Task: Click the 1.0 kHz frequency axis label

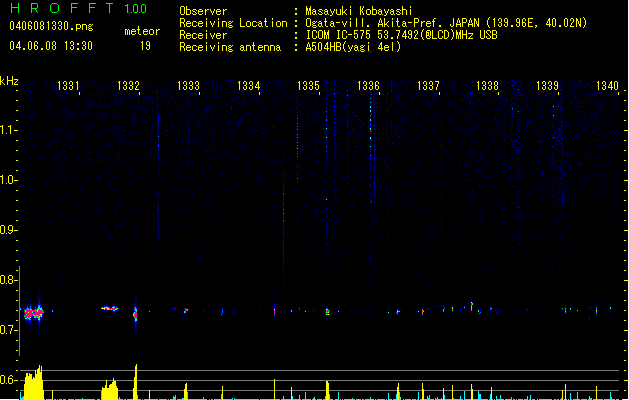Action: pos(8,180)
